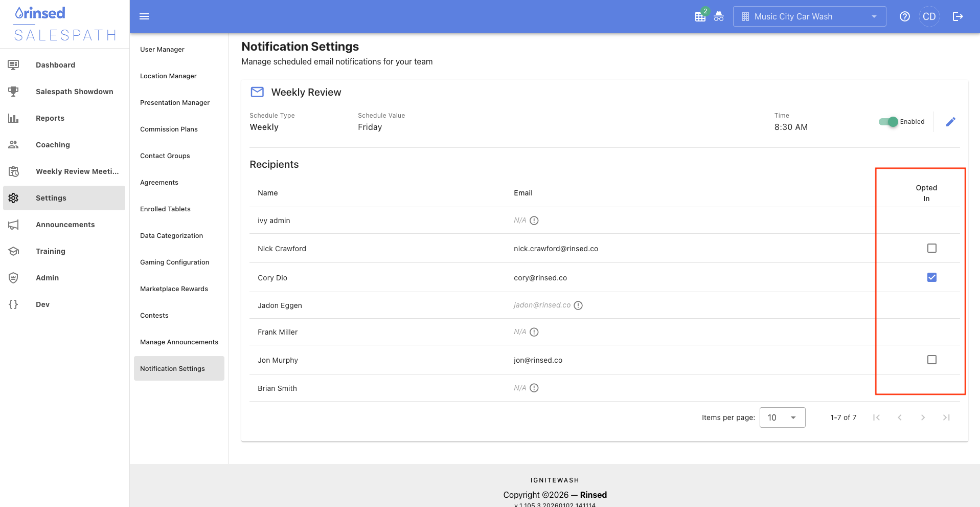This screenshot has width=980, height=507.
Task: Click info icon in Brian Smith row
Action: click(x=534, y=388)
